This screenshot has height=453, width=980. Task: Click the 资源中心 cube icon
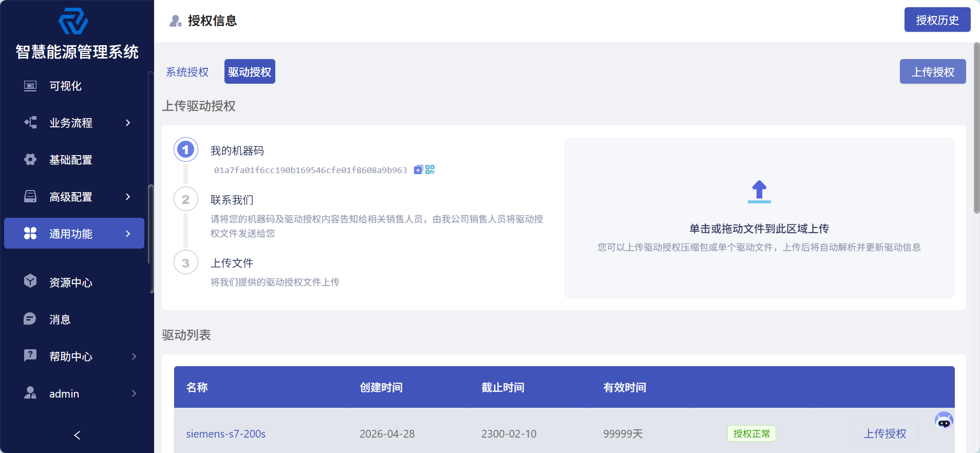[30, 281]
